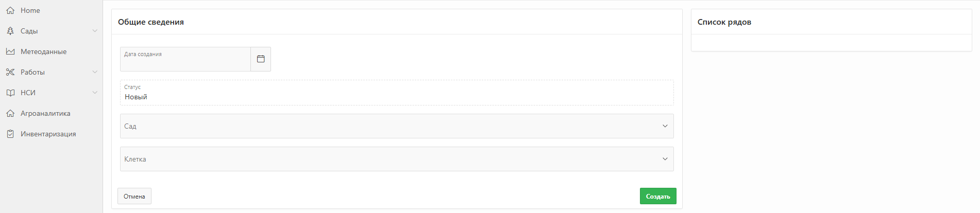Click the Агроаналитика house icon
Image resolution: width=980 pixels, height=213 pixels.
pos(10,113)
